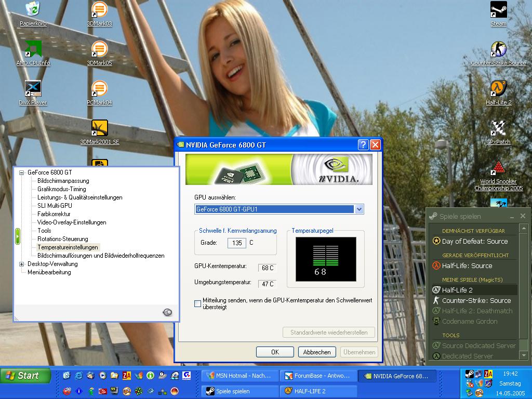Open Leistungs- & Qualitätseinstellungen
This screenshot has height=399, width=532.
[x=79, y=197]
